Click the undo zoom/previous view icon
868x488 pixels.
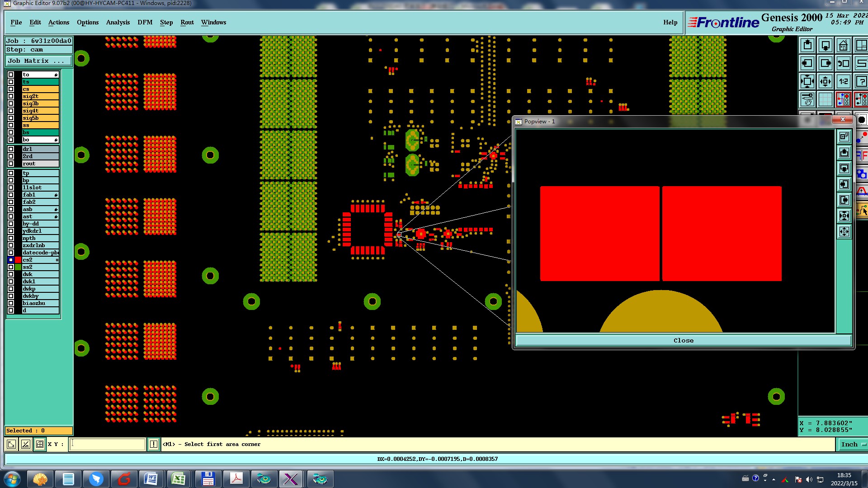coord(844,64)
